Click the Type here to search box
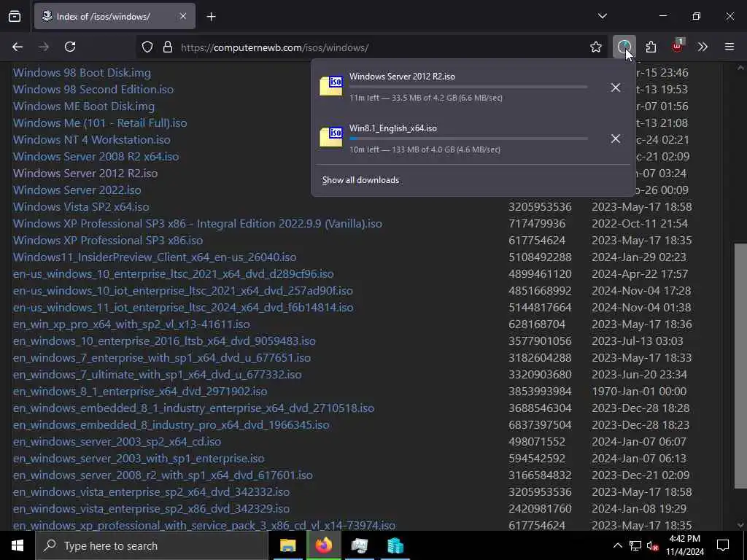Viewport: 747px width, 560px height. (x=152, y=545)
